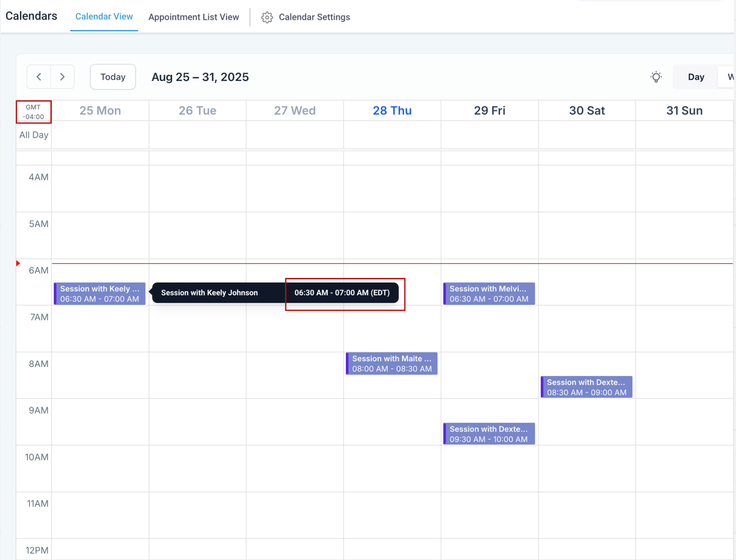Screen dimensions: 736x560
Task: Open Thursday's Session with Maite event
Action: 392,363
